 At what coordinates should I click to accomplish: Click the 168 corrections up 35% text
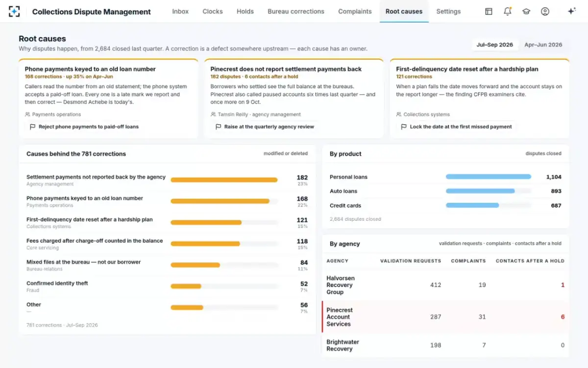[69, 77]
